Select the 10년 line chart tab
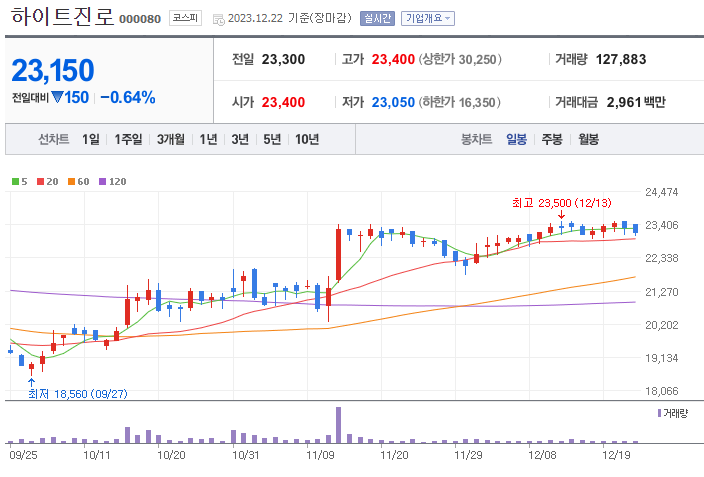The height and width of the screenshot is (477, 704). pyautogui.click(x=307, y=139)
